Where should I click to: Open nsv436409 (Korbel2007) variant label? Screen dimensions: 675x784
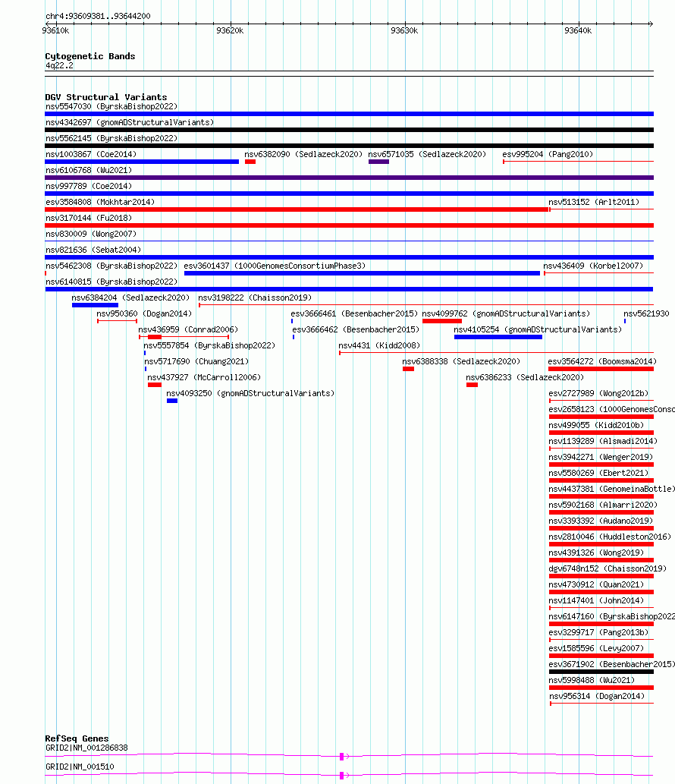click(593, 266)
